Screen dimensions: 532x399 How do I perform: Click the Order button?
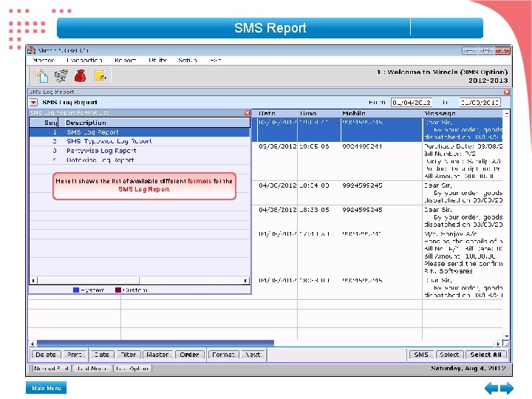pyautogui.click(x=189, y=355)
